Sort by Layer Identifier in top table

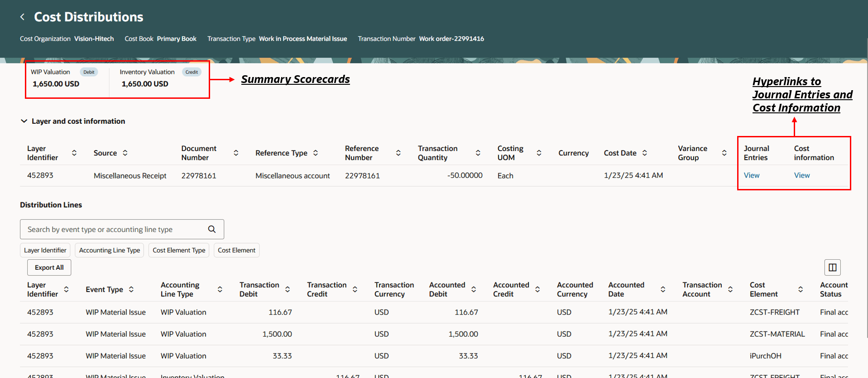[74, 153]
